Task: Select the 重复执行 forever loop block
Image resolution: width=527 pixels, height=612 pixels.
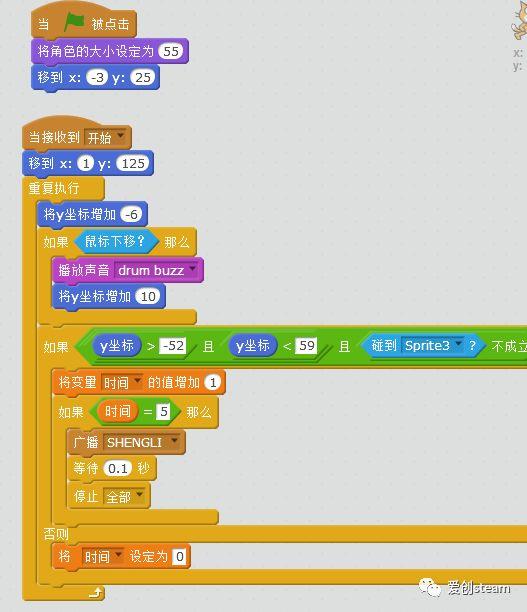Action: coord(54,189)
